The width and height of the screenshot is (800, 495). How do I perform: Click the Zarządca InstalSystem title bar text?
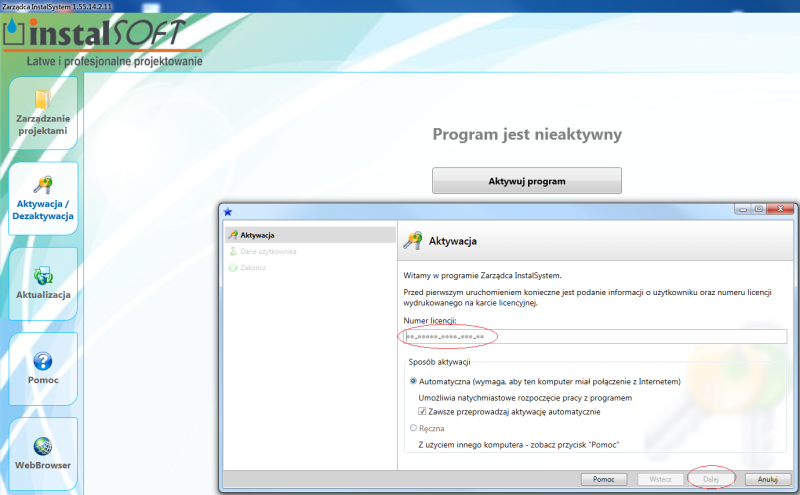coord(56,7)
